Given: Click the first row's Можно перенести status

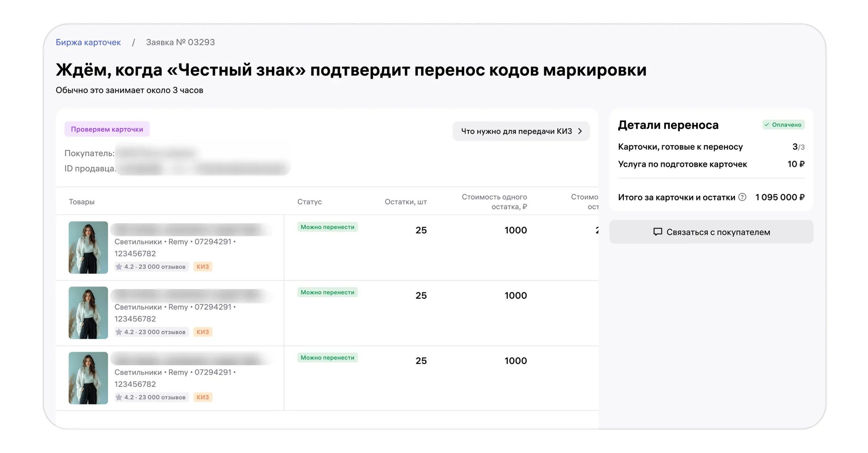Looking at the screenshot, I should coord(327,227).
